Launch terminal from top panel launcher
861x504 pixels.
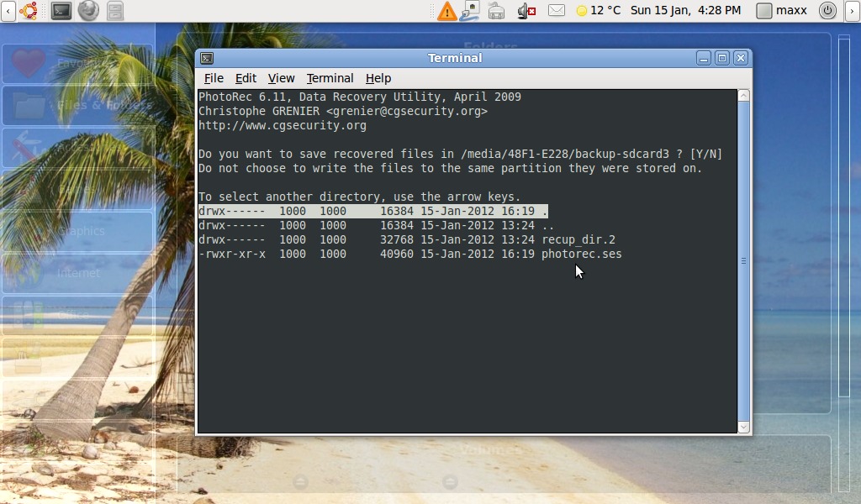tap(61, 10)
